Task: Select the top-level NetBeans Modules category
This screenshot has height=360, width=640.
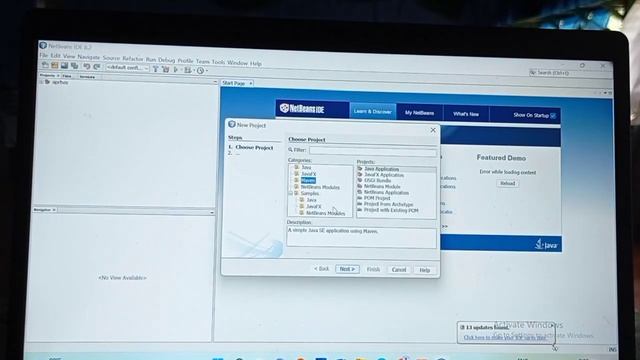Action: tap(320, 187)
